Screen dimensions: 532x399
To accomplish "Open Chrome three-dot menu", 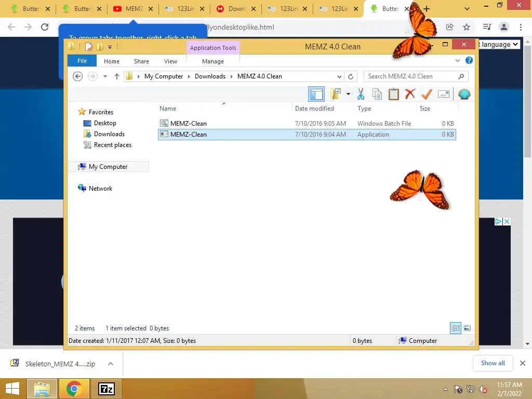I will (521, 27).
